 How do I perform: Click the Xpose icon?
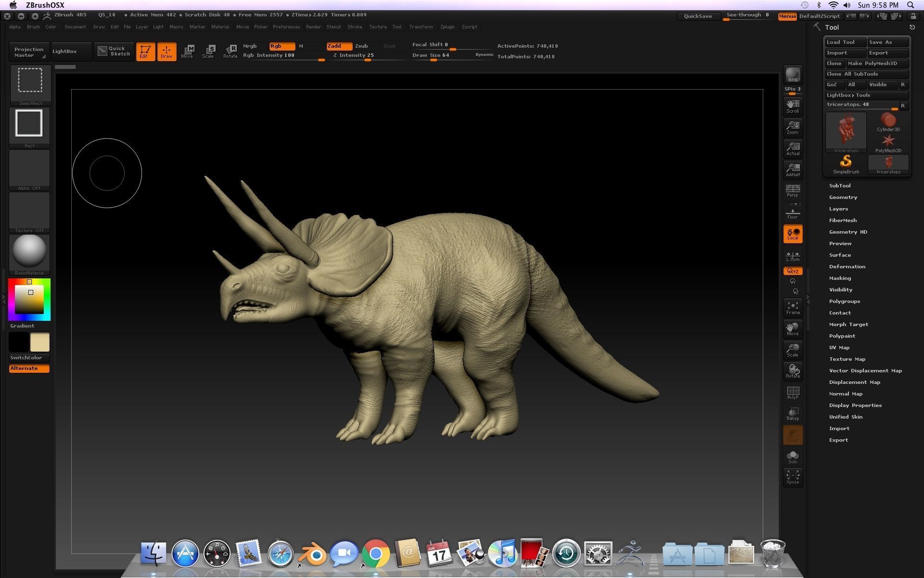793,477
